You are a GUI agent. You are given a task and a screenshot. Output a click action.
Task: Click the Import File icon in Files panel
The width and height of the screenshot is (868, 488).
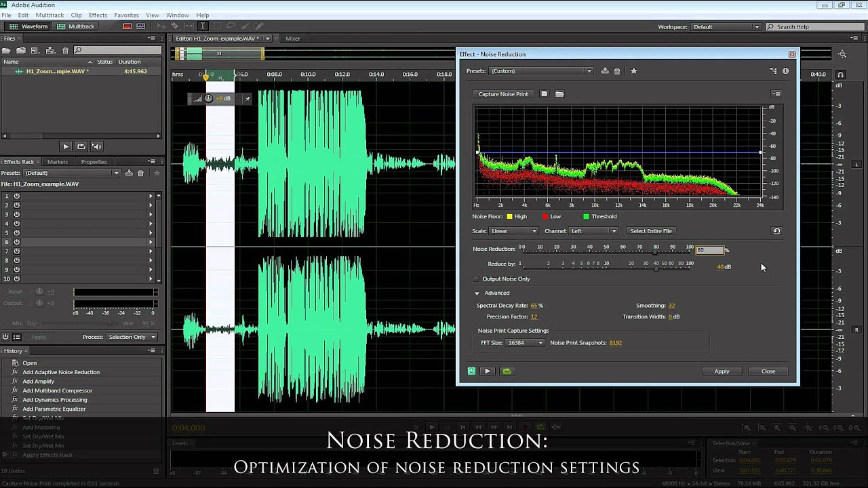pos(21,50)
